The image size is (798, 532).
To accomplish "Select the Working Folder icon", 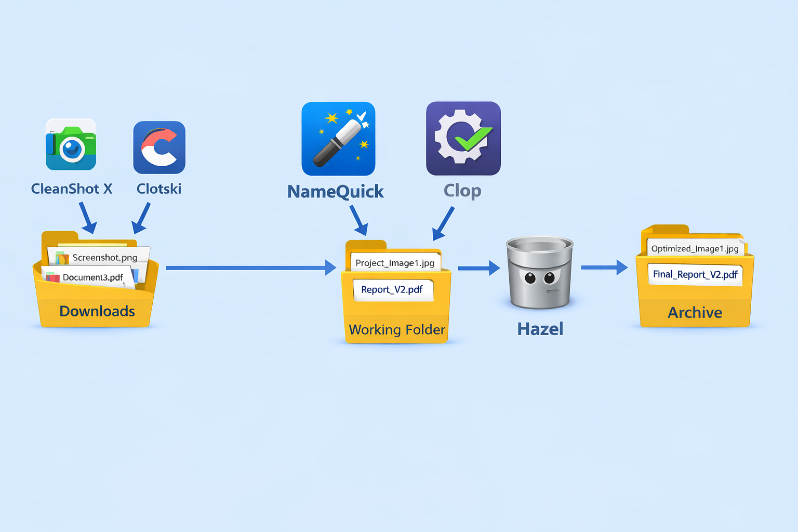I will point(396,312).
